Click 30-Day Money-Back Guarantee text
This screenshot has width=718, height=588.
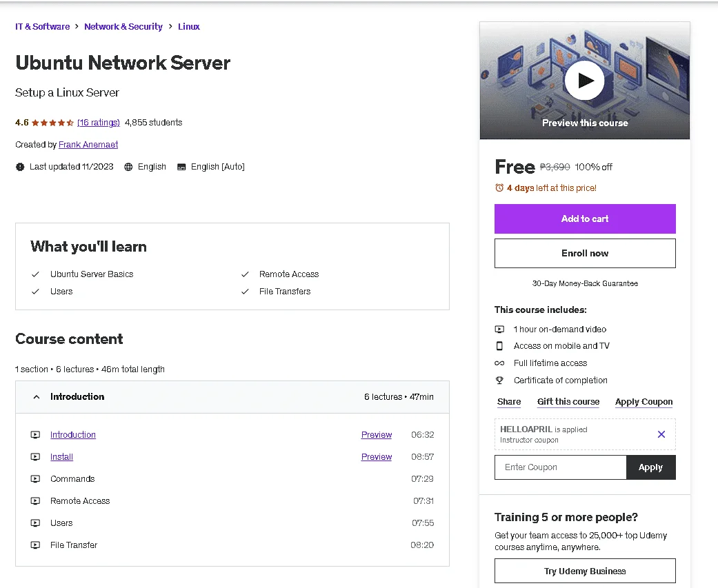[585, 283]
